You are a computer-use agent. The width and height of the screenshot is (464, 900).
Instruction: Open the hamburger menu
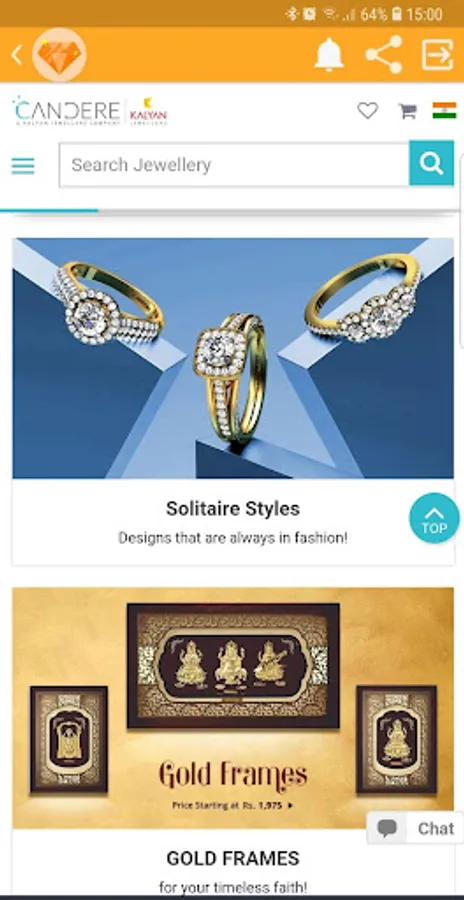(23, 166)
